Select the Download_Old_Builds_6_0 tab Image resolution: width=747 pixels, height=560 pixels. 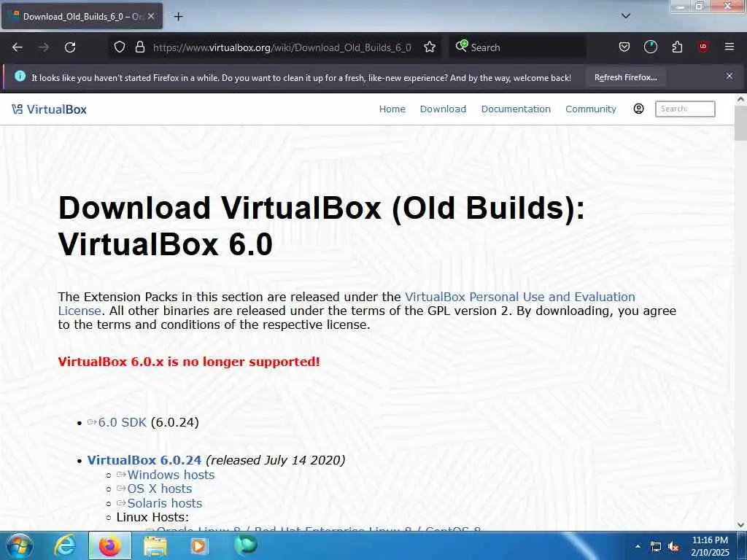[x=82, y=17]
